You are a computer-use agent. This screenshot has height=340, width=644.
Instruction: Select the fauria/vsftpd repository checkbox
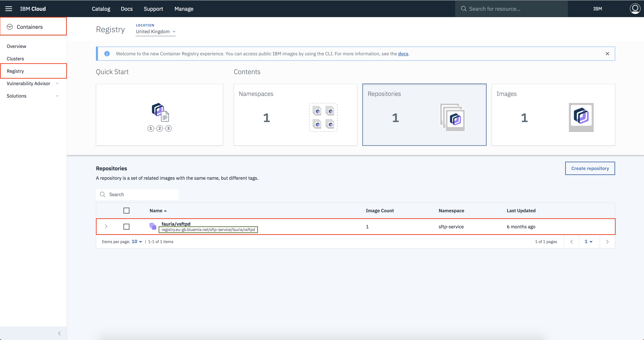coord(126,226)
